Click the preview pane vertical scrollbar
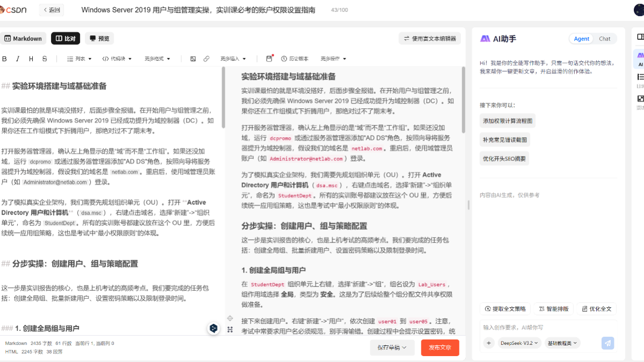The width and height of the screenshot is (644, 362). [x=464, y=100]
